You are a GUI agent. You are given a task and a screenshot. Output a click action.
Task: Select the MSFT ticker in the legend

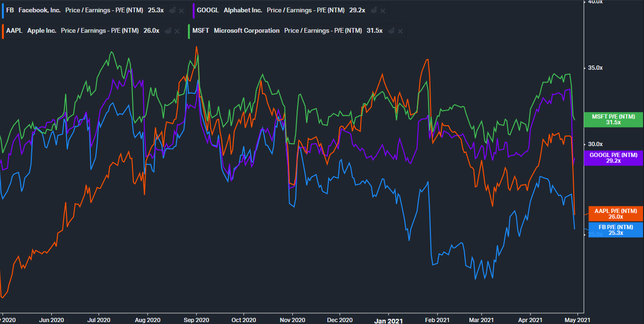(201, 31)
